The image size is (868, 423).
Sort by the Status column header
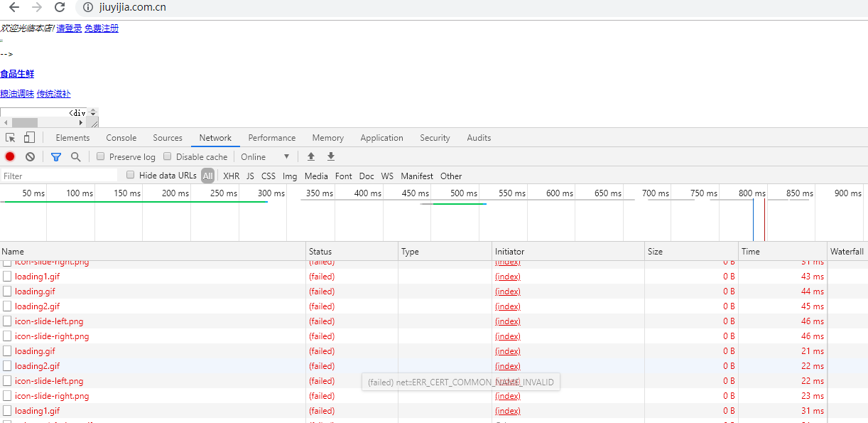point(352,251)
